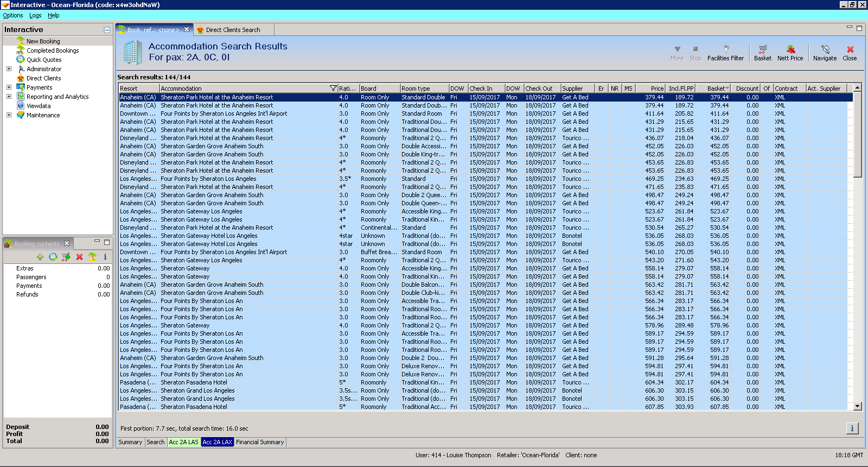Open the Options menu
Viewport: 868px width, 467px height.
13,15
